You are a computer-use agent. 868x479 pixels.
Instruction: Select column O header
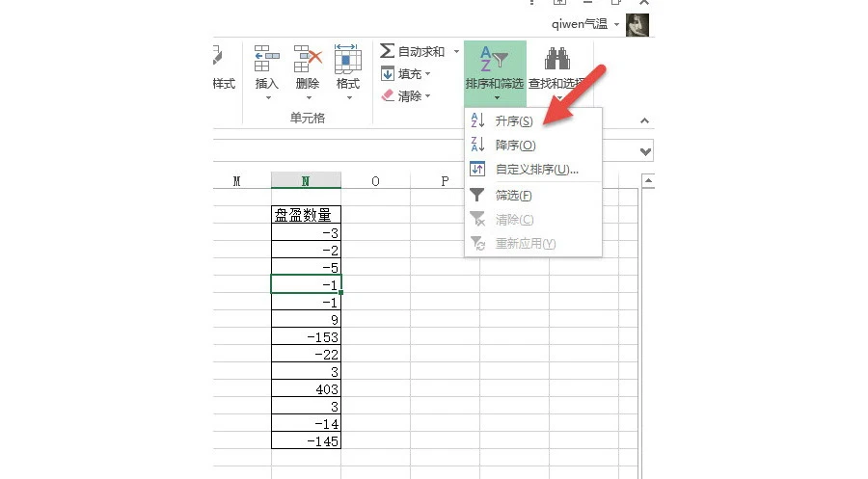(375, 181)
